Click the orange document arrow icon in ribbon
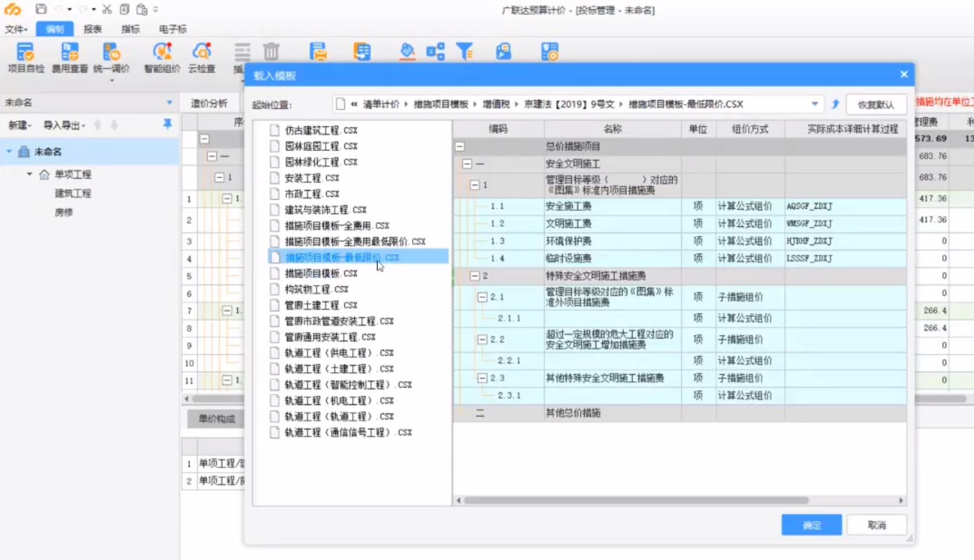The height and width of the screenshot is (560, 974). pyautogui.click(x=362, y=51)
